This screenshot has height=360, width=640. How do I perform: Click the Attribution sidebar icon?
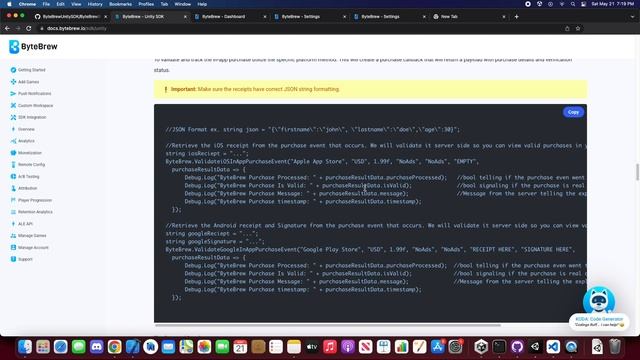(13, 188)
